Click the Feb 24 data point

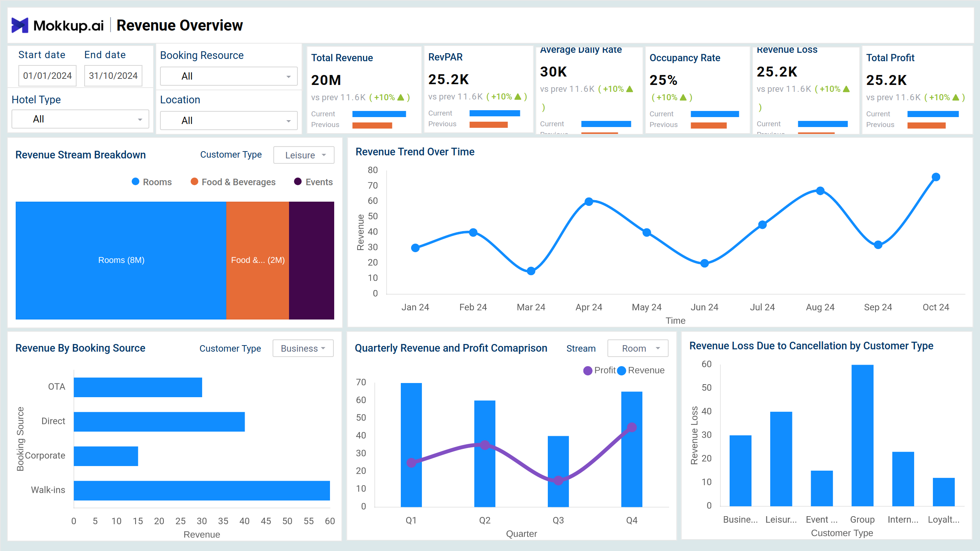[x=473, y=232]
